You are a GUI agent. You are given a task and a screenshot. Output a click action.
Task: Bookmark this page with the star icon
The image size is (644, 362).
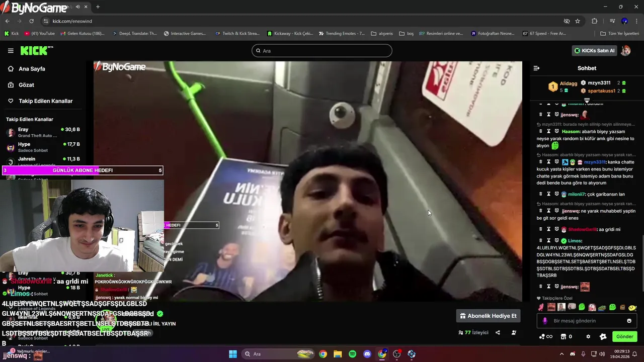[578, 21]
